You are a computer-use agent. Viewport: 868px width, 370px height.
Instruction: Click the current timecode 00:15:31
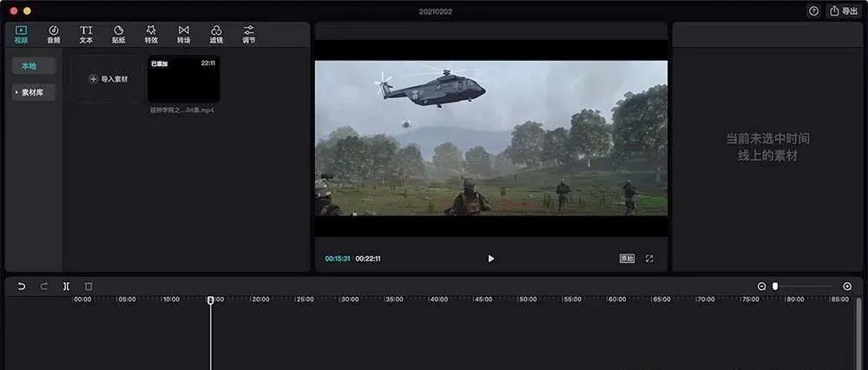pyautogui.click(x=338, y=259)
